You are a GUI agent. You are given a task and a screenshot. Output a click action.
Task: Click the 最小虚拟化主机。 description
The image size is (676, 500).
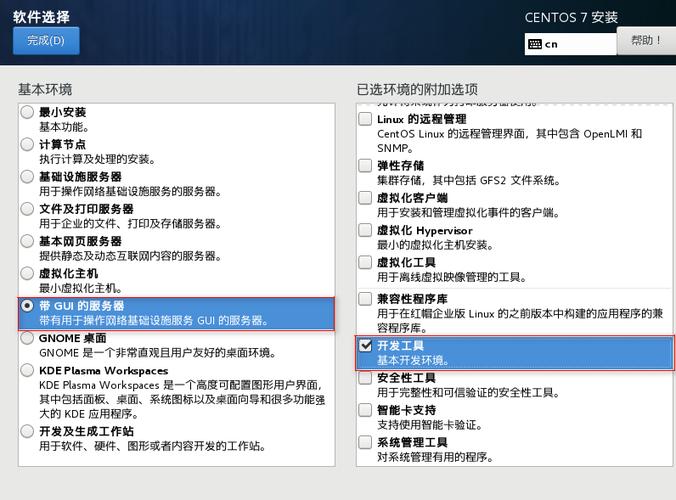coord(81,288)
